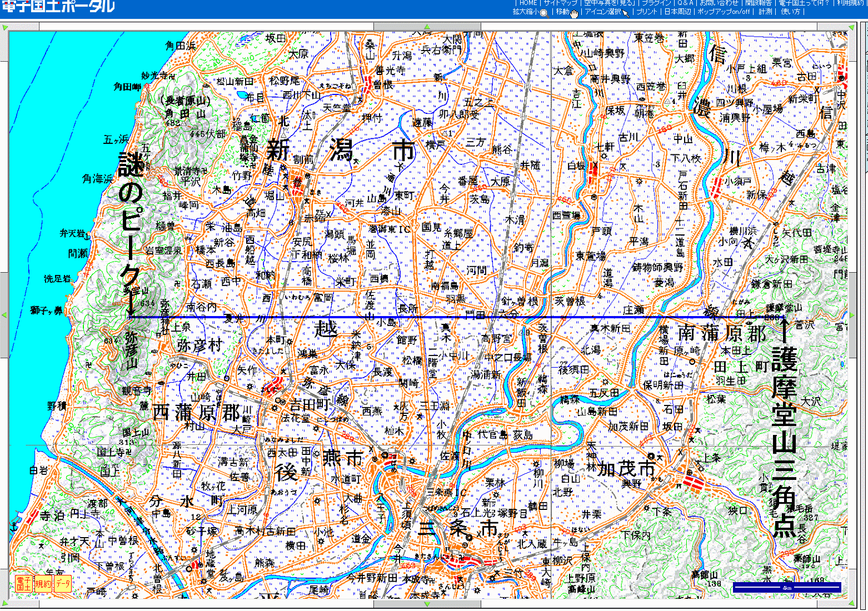Screen dimensions: 868x611
Task: Pan map west using left edge arrow
Action: click(x=4, y=315)
